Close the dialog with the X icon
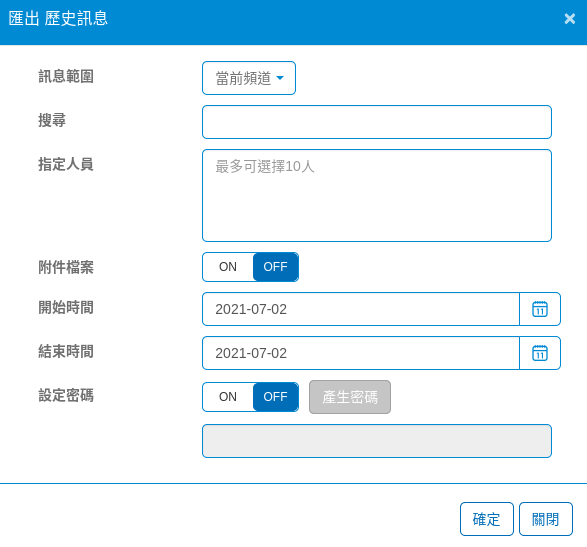 [570, 19]
